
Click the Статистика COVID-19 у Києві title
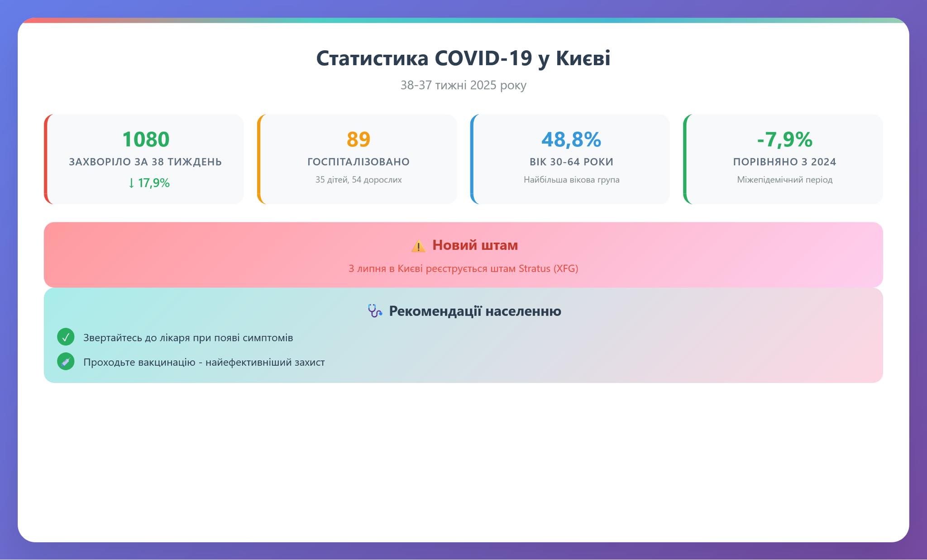pos(463,58)
